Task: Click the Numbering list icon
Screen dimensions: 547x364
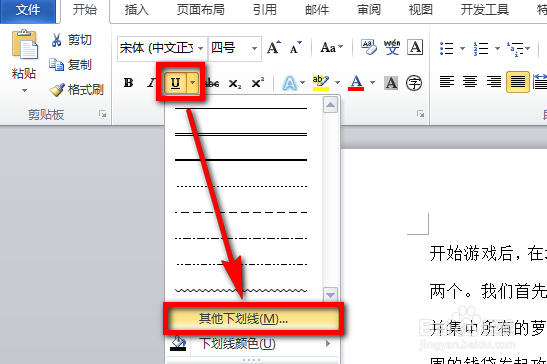Action: click(481, 48)
